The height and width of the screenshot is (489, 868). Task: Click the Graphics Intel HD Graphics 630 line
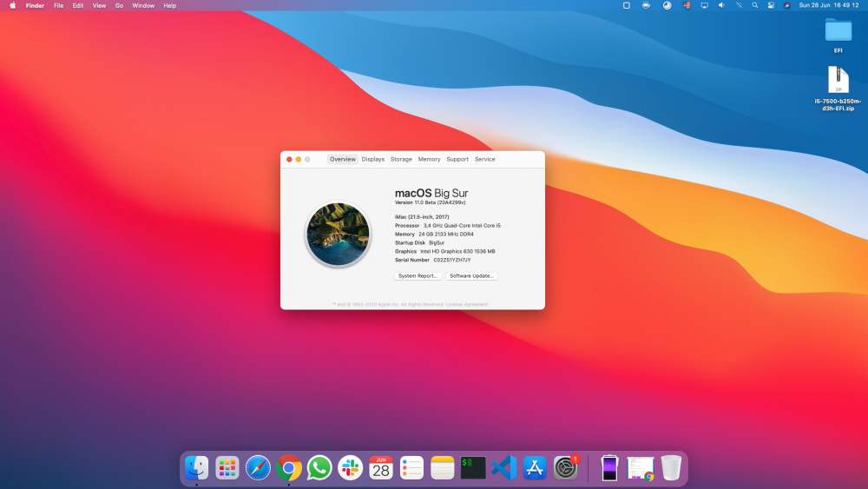click(445, 251)
